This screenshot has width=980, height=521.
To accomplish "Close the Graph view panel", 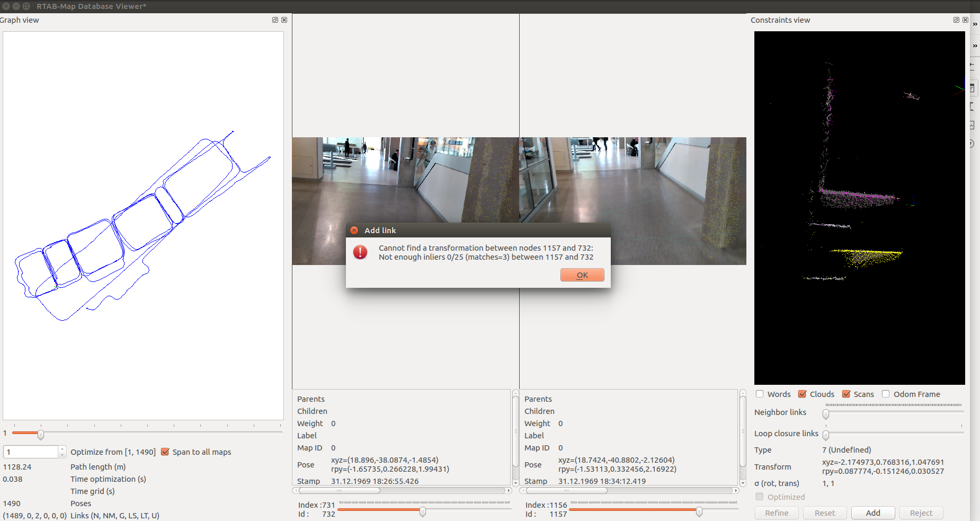I will [284, 20].
